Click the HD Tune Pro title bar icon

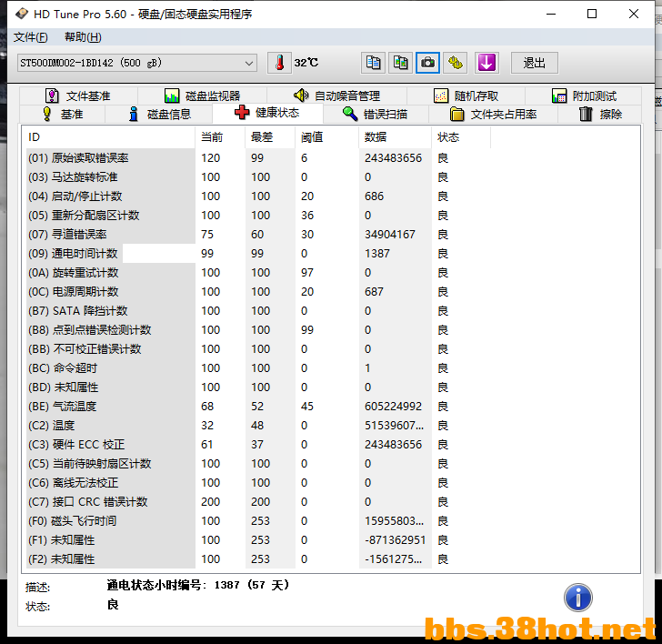tap(22, 14)
